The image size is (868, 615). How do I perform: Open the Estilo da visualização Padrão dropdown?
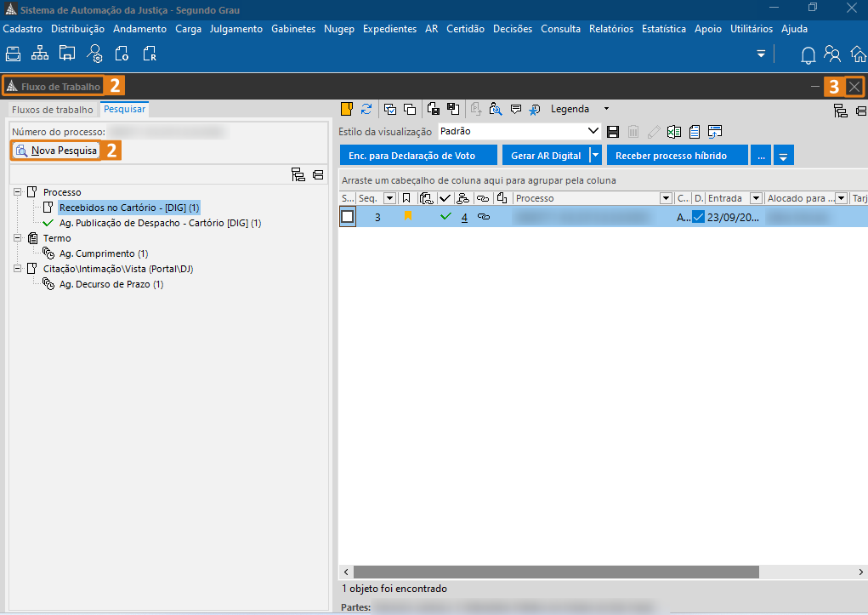tap(593, 132)
